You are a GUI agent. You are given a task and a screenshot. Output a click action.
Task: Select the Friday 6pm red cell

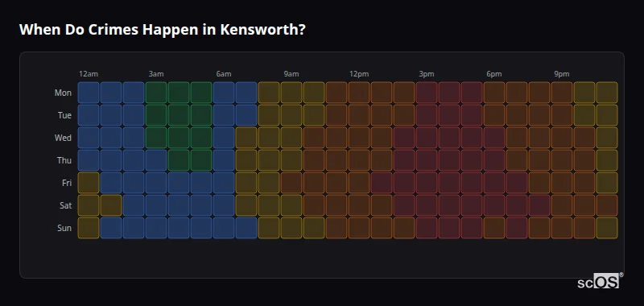(494, 183)
